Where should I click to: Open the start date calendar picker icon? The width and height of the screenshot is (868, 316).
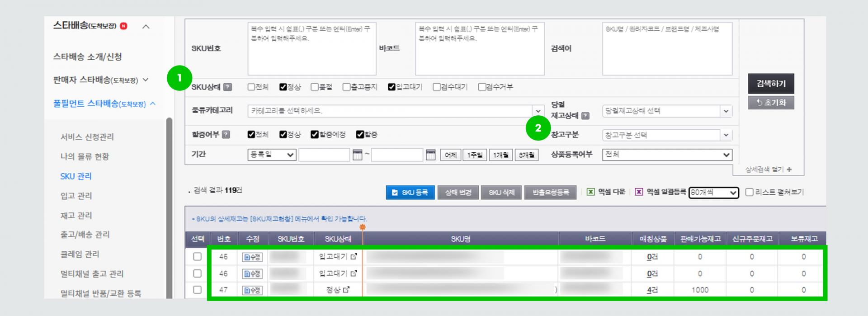point(357,155)
